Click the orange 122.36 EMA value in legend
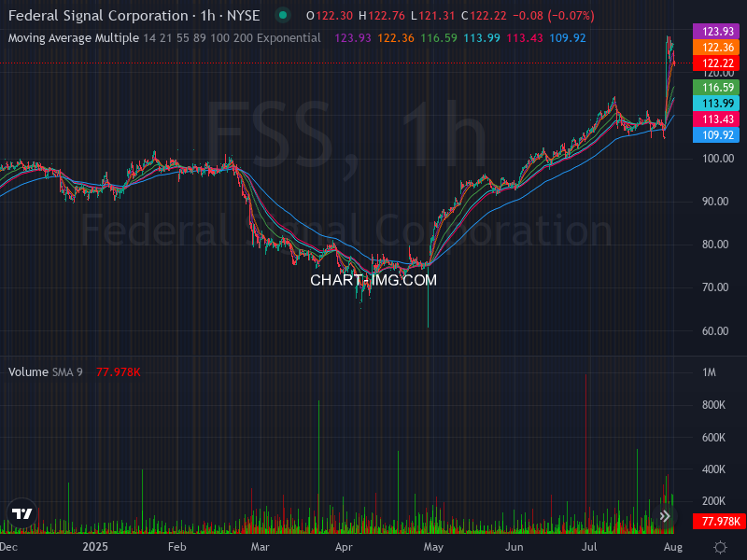Screen dimensions: 747x560 pos(396,38)
